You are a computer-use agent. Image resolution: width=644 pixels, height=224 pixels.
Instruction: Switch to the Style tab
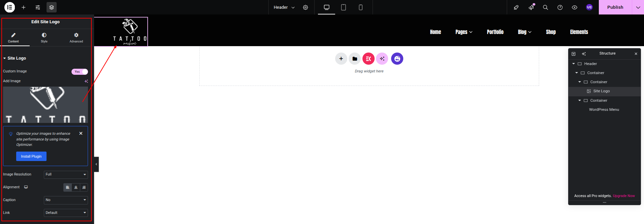click(44, 37)
